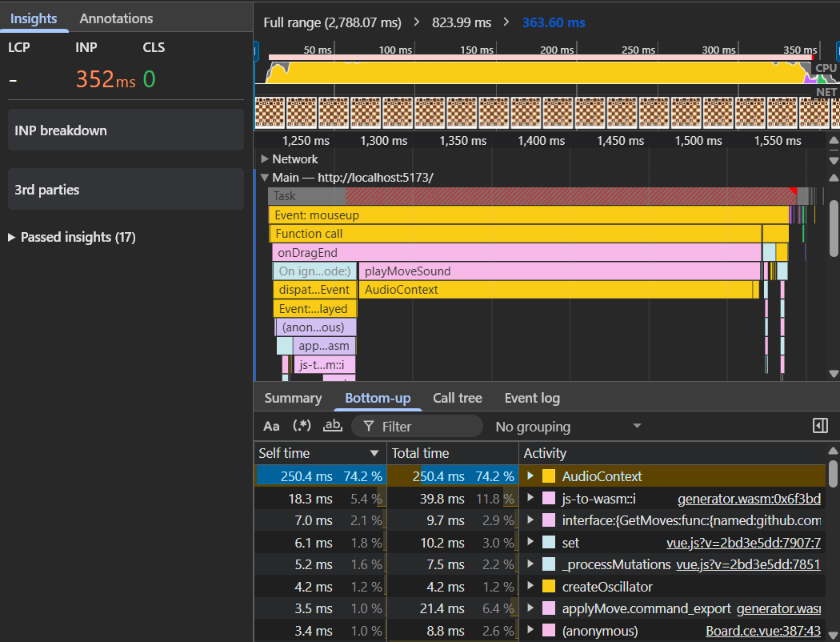Go to Full range breadcrumb
The image size is (840, 642).
pos(332,22)
